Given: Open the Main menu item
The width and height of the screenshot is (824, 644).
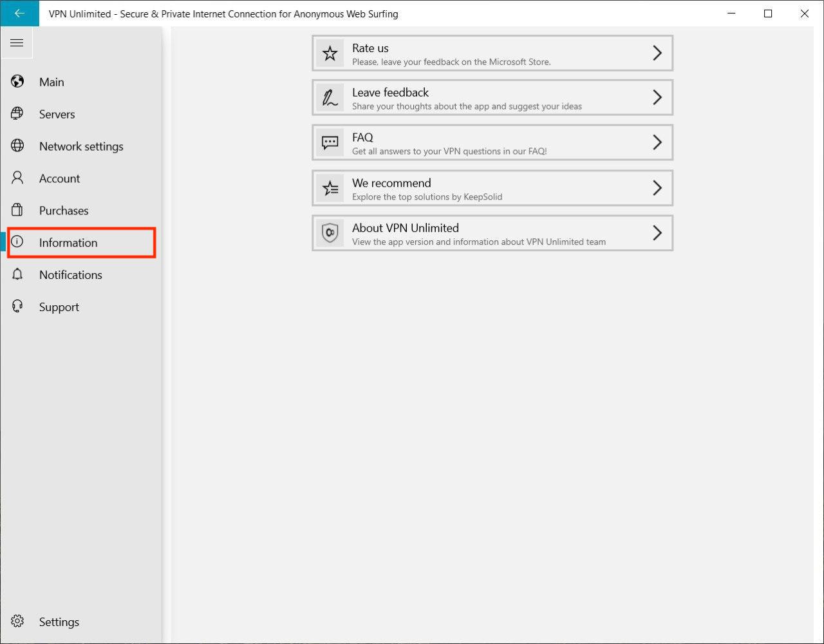Looking at the screenshot, I should (51, 82).
